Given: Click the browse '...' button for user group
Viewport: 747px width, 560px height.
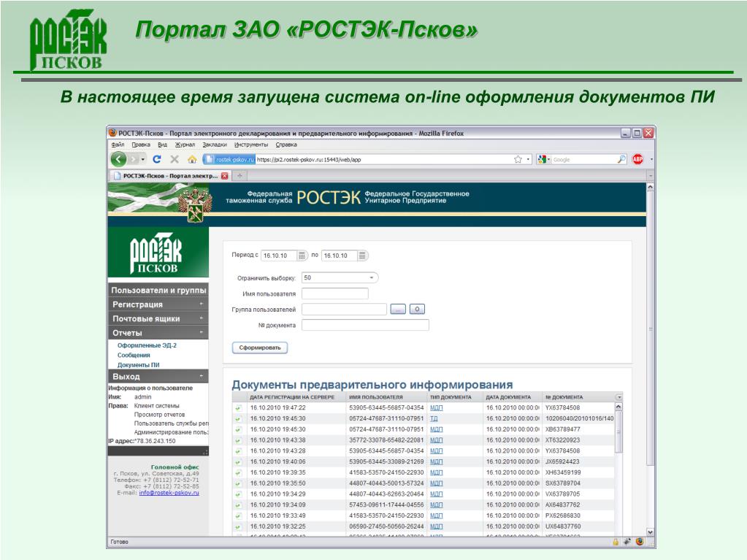Looking at the screenshot, I should [398, 310].
